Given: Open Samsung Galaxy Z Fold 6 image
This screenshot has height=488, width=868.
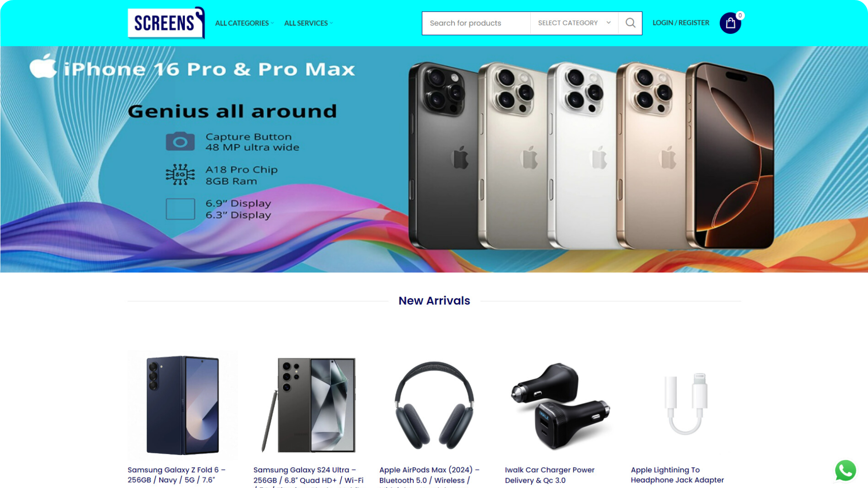Looking at the screenshot, I should pos(182,405).
